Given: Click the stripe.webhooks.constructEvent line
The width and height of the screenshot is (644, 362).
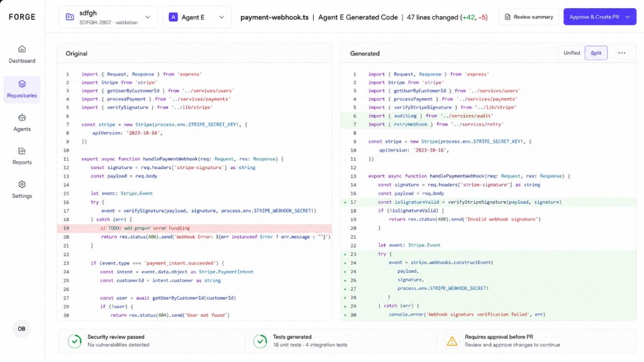Looking at the screenshot, I should [x=441, y=262].
